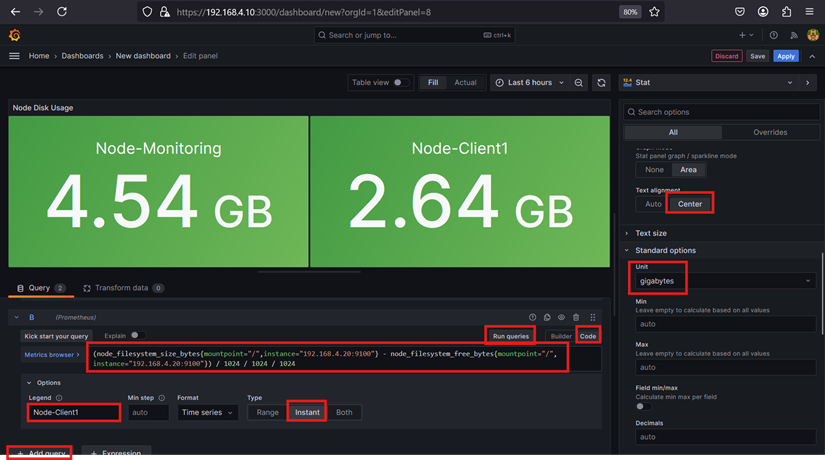
Task: Duplicate query B with the copy icon
Action: tap(547, 317)
